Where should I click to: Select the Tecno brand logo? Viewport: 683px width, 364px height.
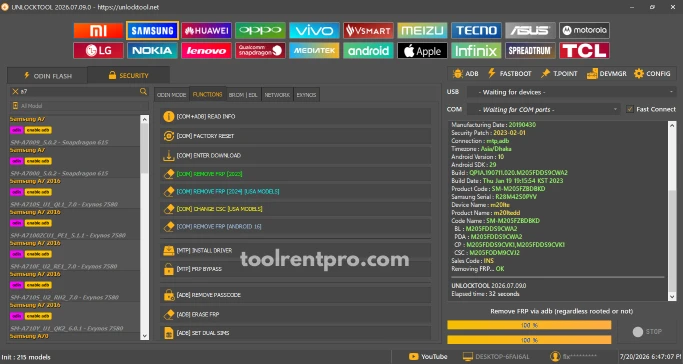coord(477,30)
